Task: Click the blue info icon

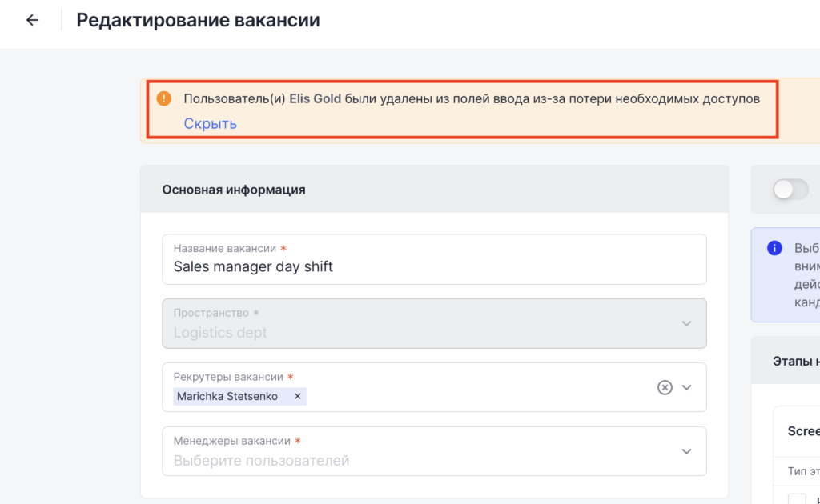Action: tap(774, 248)
